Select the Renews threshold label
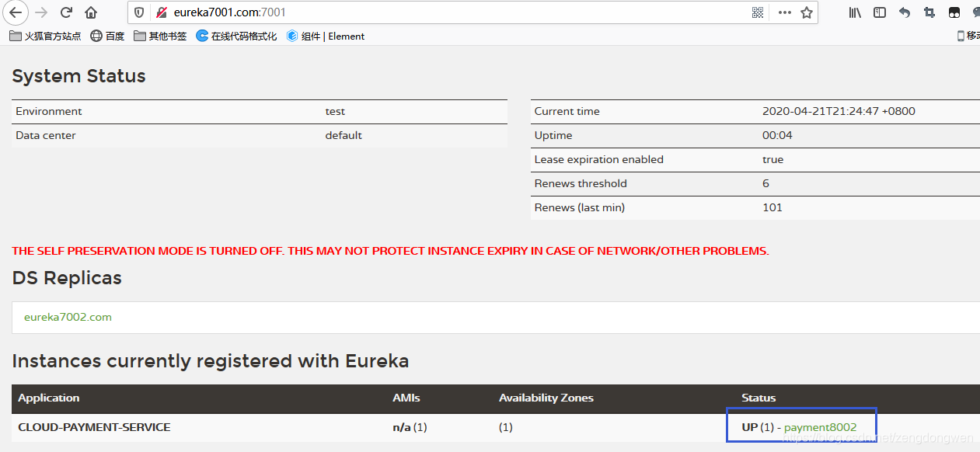This screenshot has height=452, width=980. (581, 183)
